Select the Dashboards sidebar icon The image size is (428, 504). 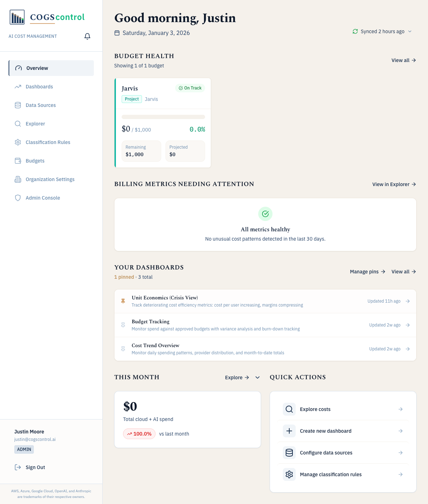pyautogui.click(x=18, y=87)
